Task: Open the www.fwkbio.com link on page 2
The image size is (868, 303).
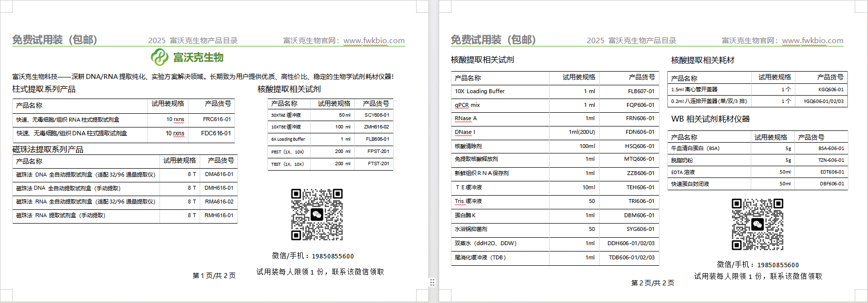Action: pyautogui.click(x=813, y=41)
